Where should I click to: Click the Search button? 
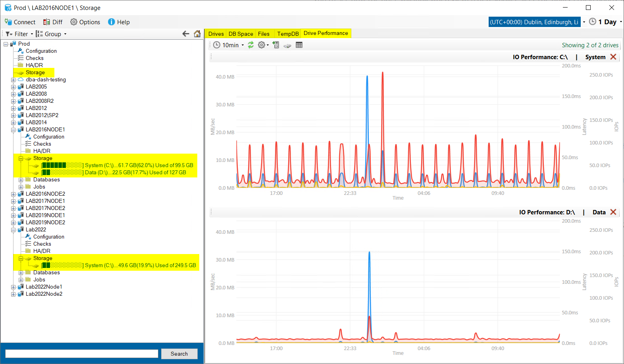[179, 354]
